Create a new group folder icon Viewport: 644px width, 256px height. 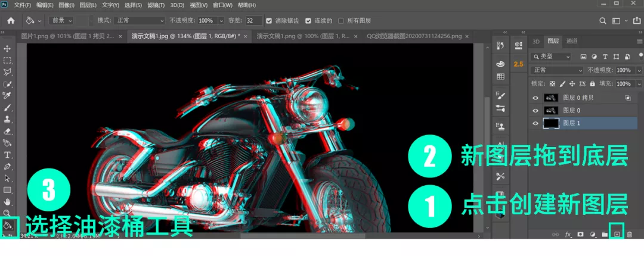(x=605, y=234)
